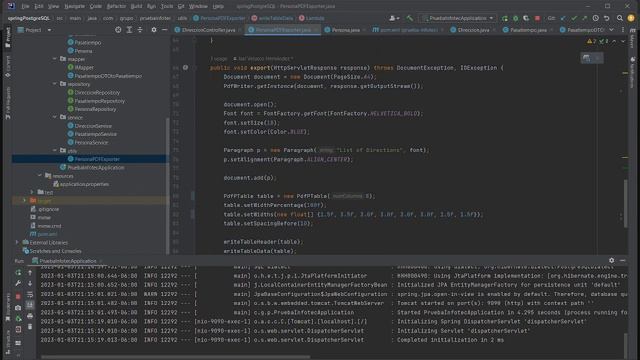
Task: Click editor vertical scrollbar
Action: tap(626, 203)
